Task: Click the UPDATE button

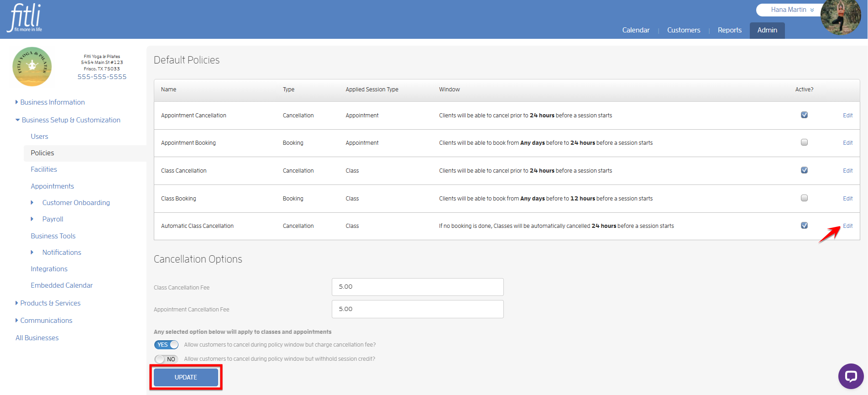Action: pos(186,377)
